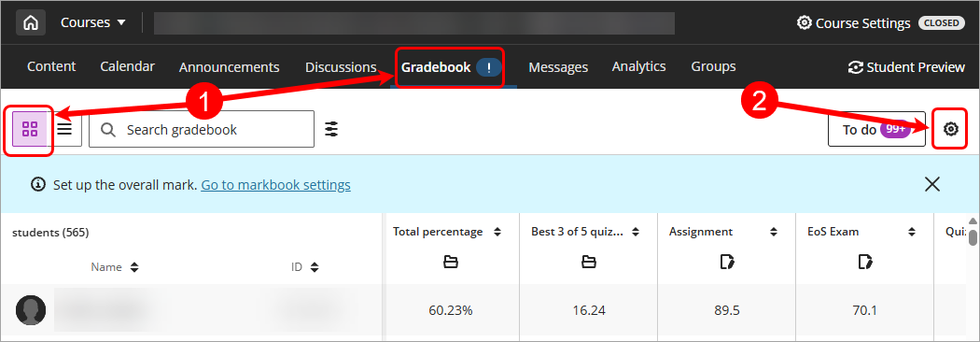
Task: Switch to the Calendar tab
Action: point(128,66)
